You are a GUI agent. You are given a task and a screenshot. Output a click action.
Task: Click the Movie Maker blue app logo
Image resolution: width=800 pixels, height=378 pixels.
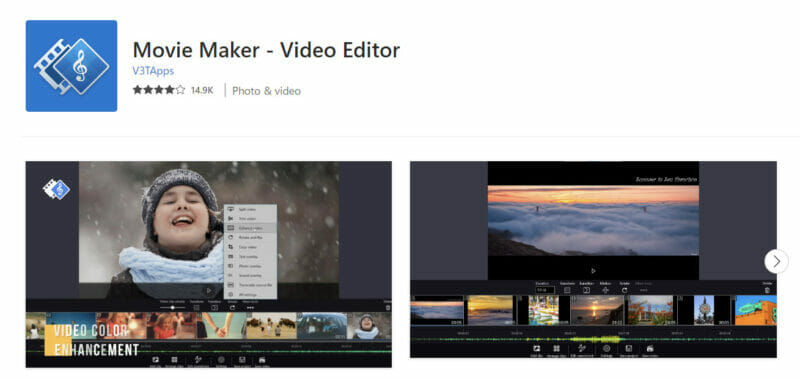point(71,66)
